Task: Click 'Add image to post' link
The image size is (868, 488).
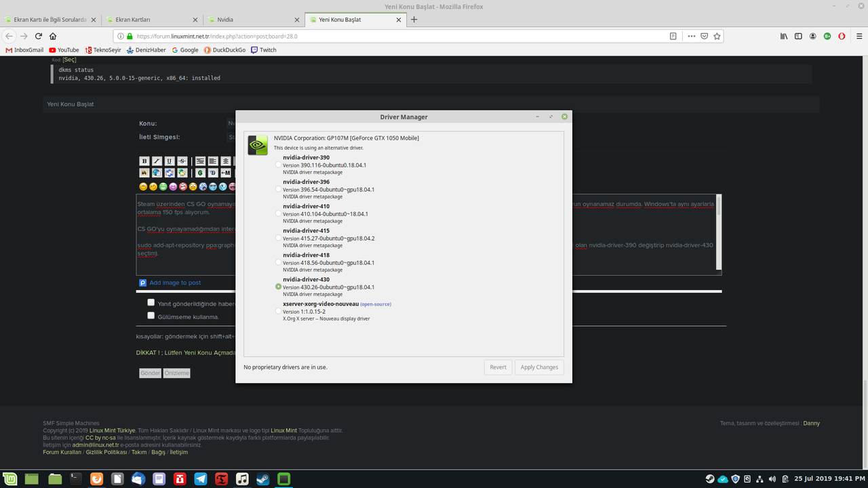Action: (x=175, y=283)
